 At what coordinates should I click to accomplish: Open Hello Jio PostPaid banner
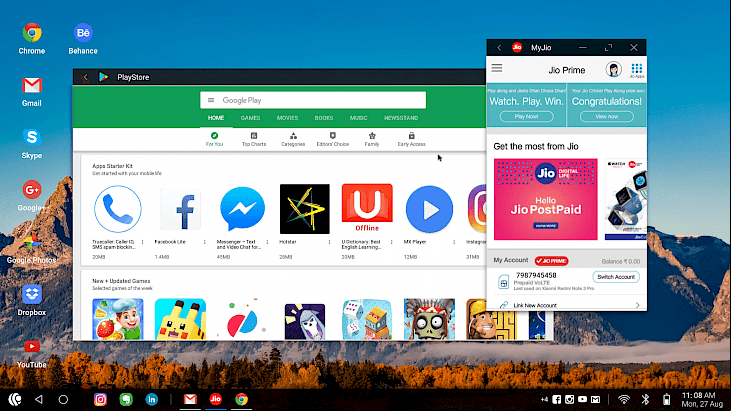[545, 199]
